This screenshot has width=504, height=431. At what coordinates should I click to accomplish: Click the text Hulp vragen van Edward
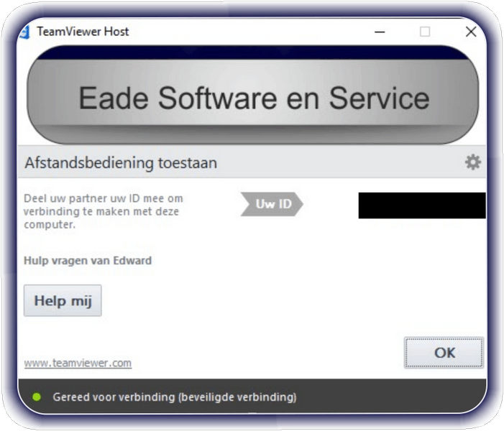(88, 261)
